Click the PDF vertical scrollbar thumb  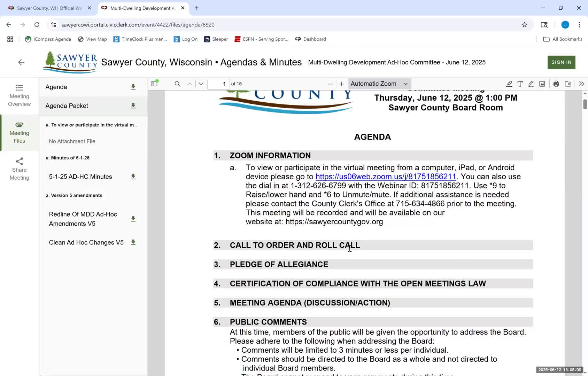point(585,104)
